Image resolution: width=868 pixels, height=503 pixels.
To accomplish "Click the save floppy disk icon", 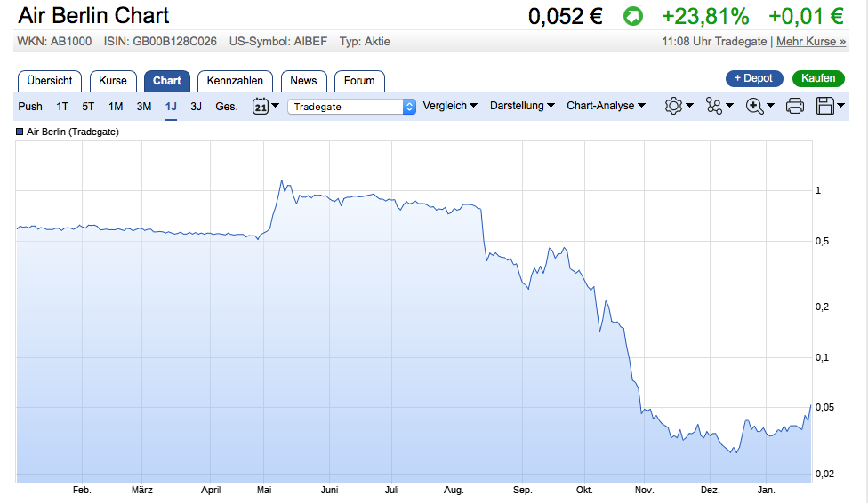I will click(x=824, y=106).
